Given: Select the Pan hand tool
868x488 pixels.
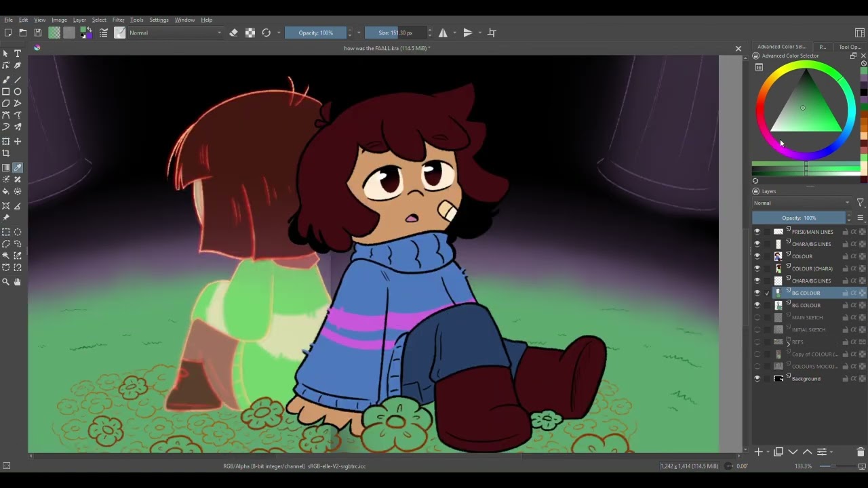Looking at the screenshot, I should tap(18, 281).
